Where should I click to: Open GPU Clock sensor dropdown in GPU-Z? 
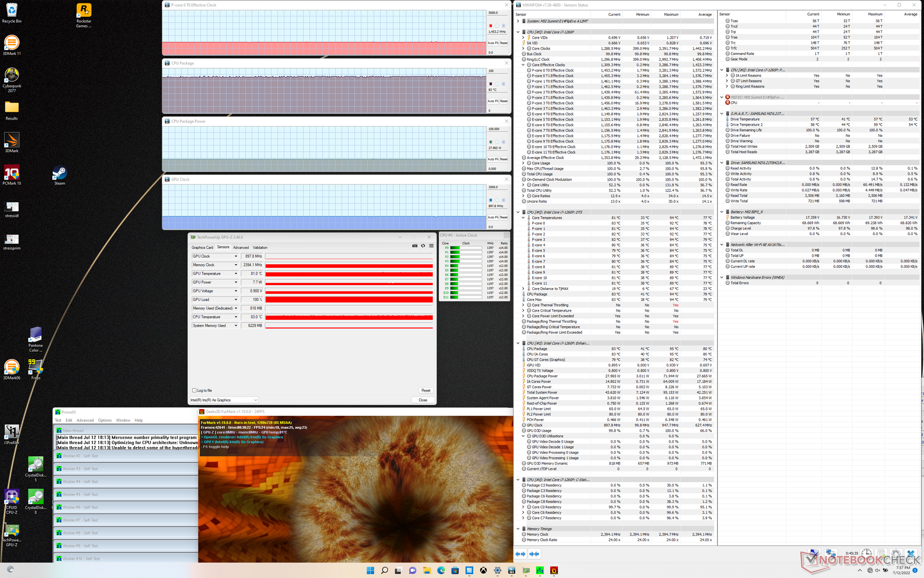pyautogui.click(x=236, y=256)
